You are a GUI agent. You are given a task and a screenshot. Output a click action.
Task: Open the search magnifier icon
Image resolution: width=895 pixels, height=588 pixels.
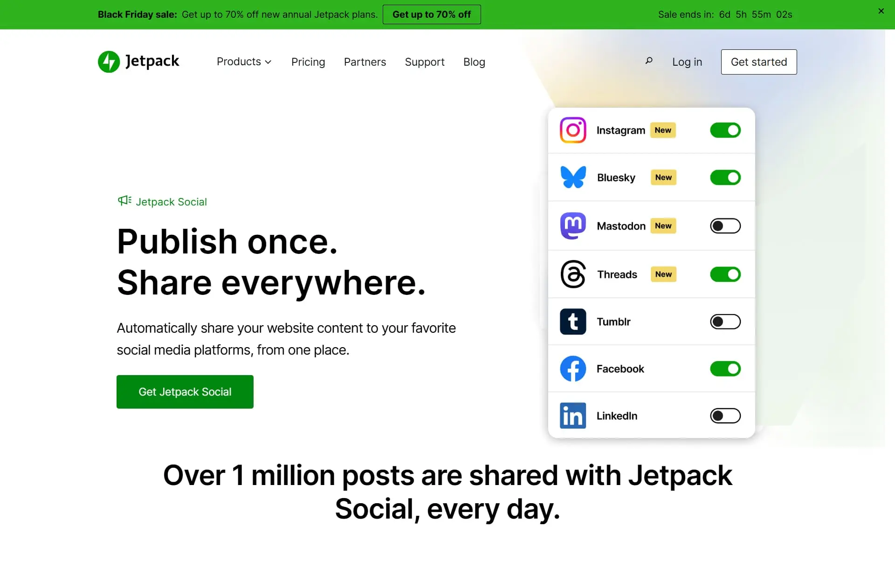click(x=648, y=61)
